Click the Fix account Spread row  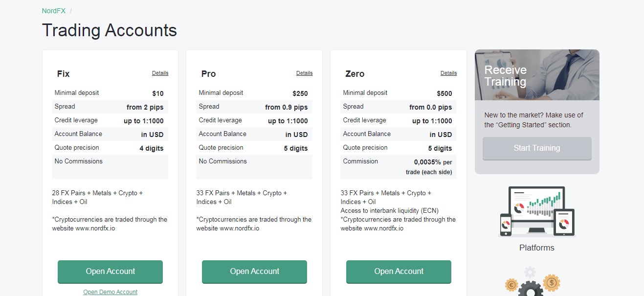(x=110, y=107)
